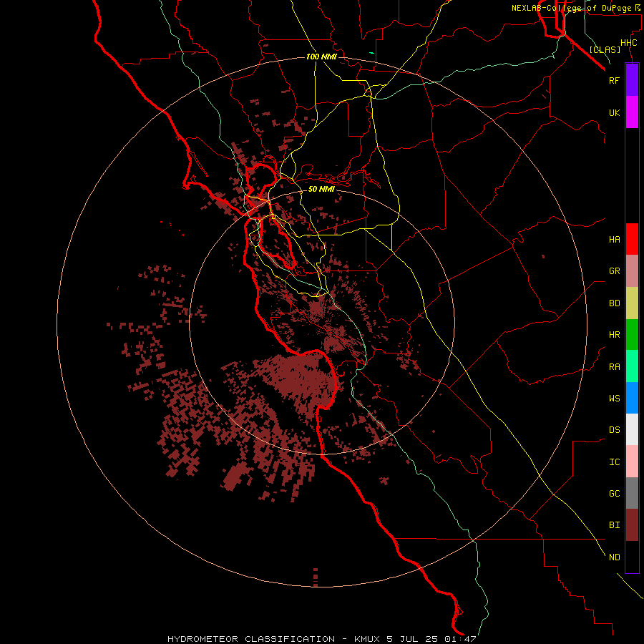Click the UK legend label
644x644 pixels.
pos(614,113)
